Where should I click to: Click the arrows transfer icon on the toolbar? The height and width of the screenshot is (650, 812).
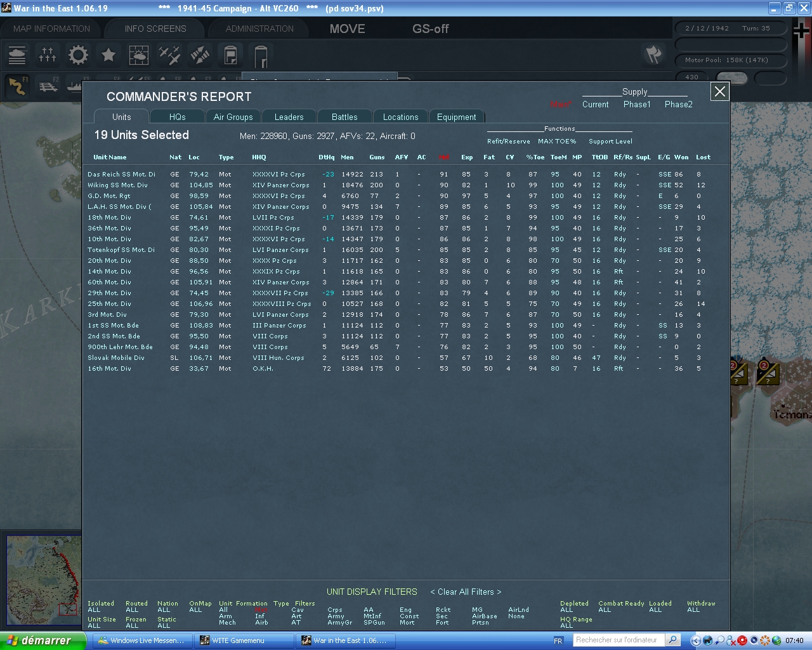click(199, 56)
